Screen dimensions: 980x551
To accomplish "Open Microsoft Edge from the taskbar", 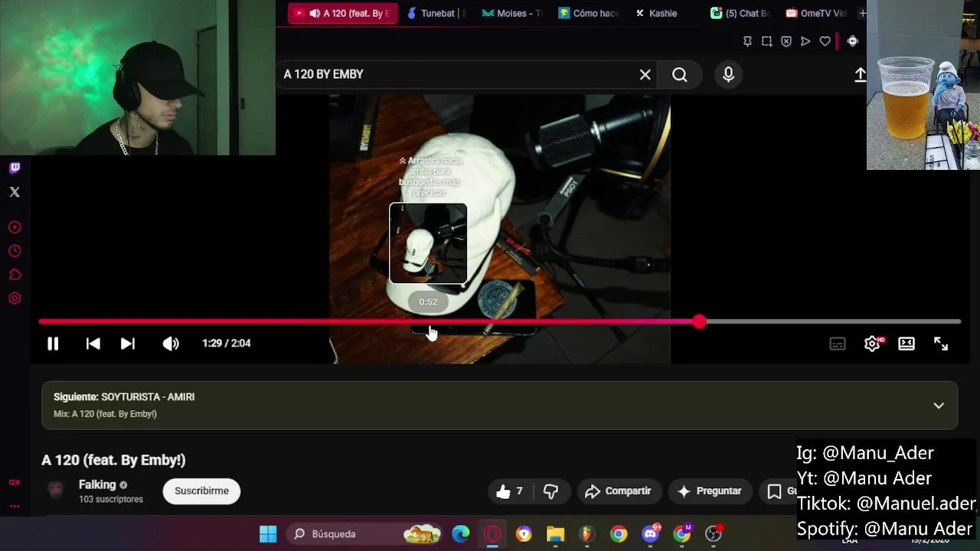I will [x=461, y=534].
